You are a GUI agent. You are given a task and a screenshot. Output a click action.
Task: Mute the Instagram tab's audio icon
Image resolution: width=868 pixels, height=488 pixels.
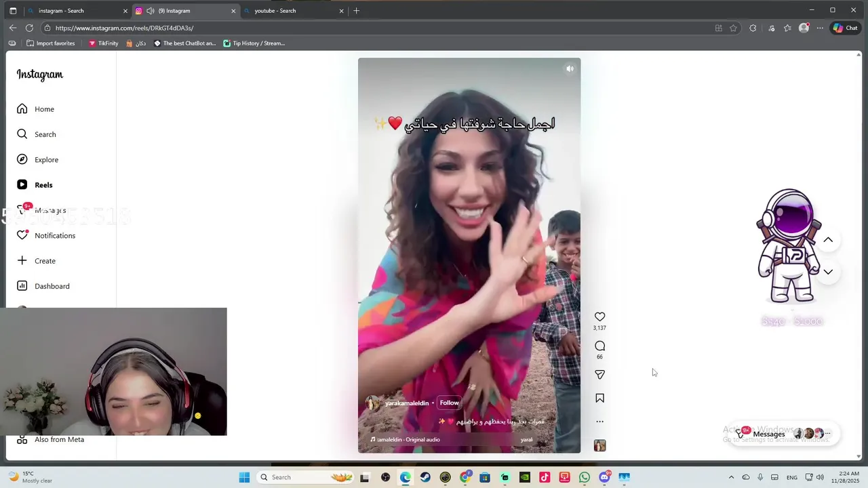pos(150,11)
